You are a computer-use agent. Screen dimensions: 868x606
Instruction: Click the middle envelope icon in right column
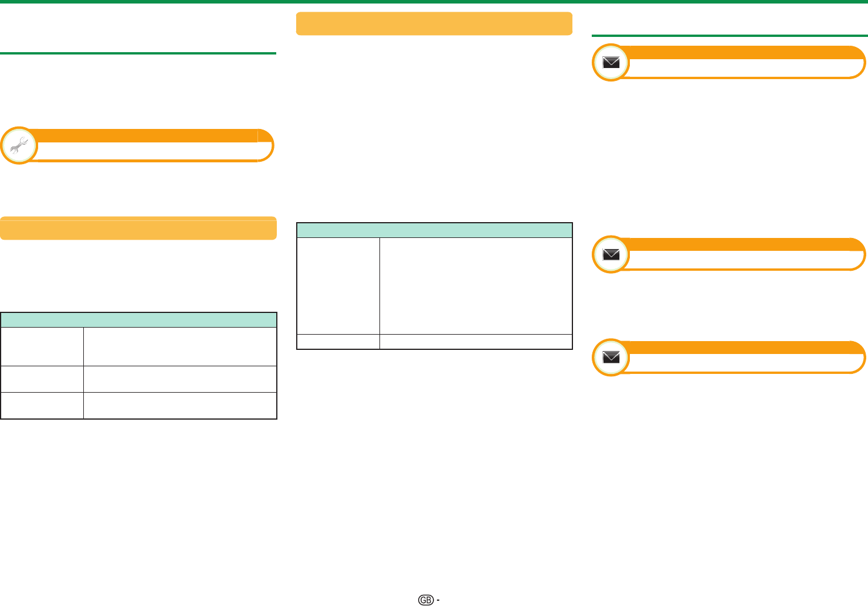pyautogui.click(x=611, y=254)
